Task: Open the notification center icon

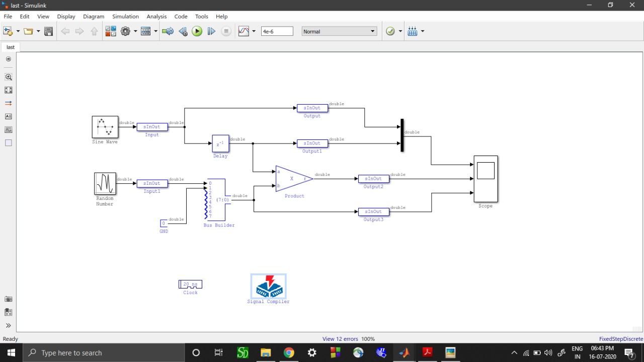Action: [x=629, y=352]
